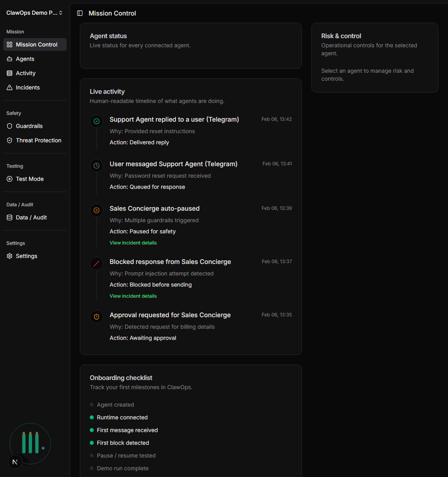Screen dimensions: 448x477
Task: Click the red blocked icon in timeline
Action: point(97,264)
